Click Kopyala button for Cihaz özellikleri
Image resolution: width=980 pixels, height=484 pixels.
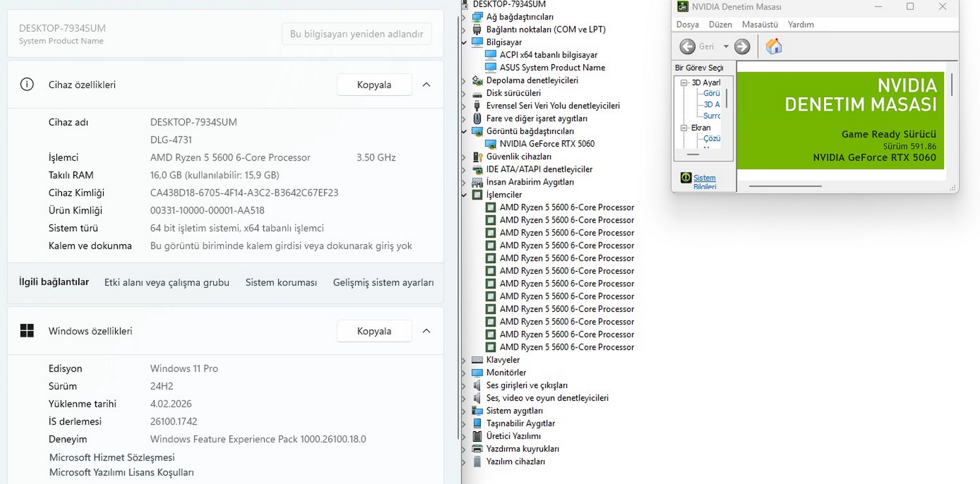click(374, 85)
